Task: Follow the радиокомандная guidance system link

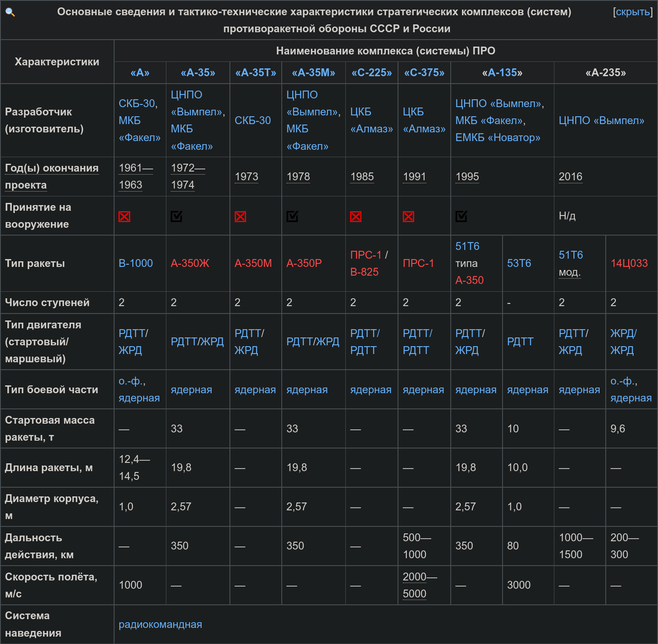Action: click(x=160, y=624)
